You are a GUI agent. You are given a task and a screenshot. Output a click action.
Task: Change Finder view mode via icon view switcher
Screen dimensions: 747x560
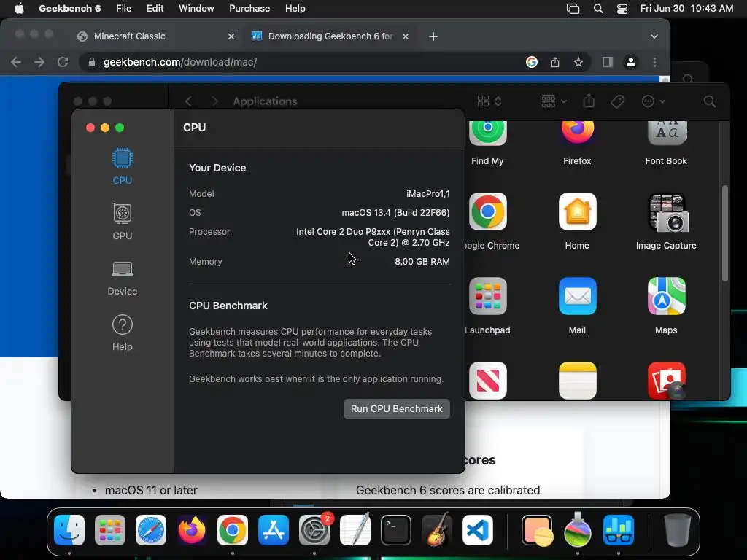(489, 101)
